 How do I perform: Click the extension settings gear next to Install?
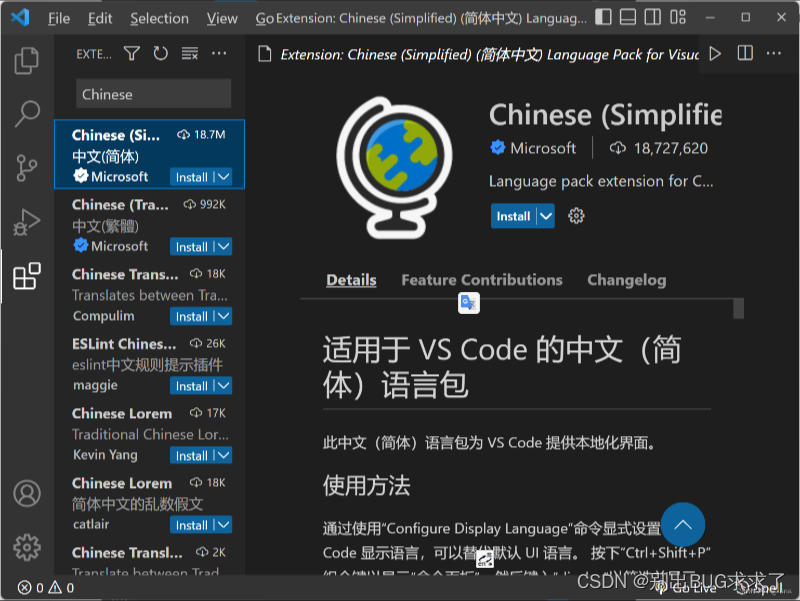pyautogui.click(x=576, y=216)
